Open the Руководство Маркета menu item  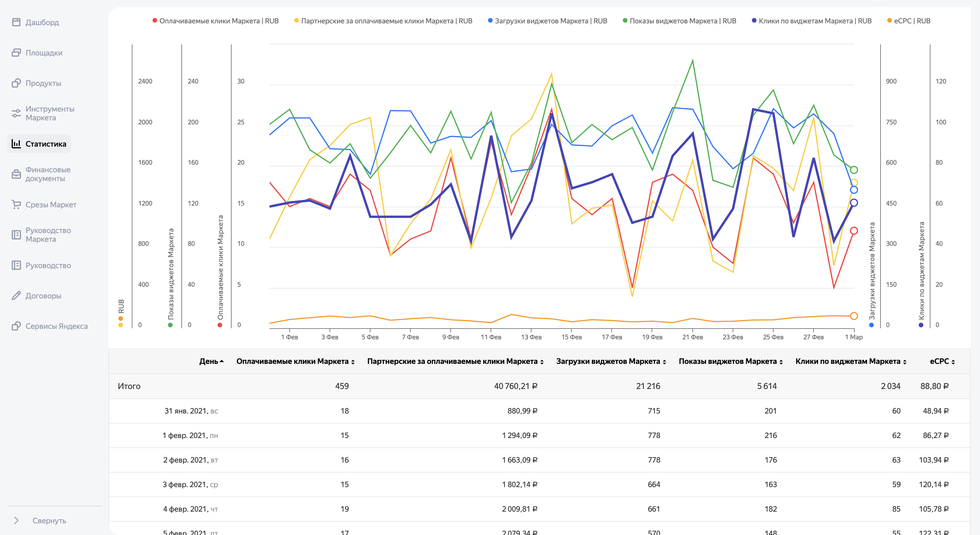coord(48,235)
